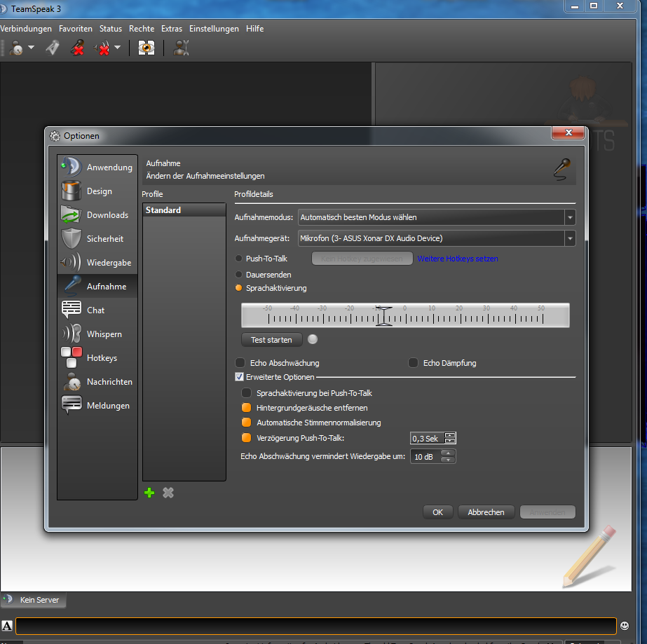Image resolution: width=647 pixels, height=644 pixels.
Task: Click the voice activation level slider handle
Action: click(383, 316)
